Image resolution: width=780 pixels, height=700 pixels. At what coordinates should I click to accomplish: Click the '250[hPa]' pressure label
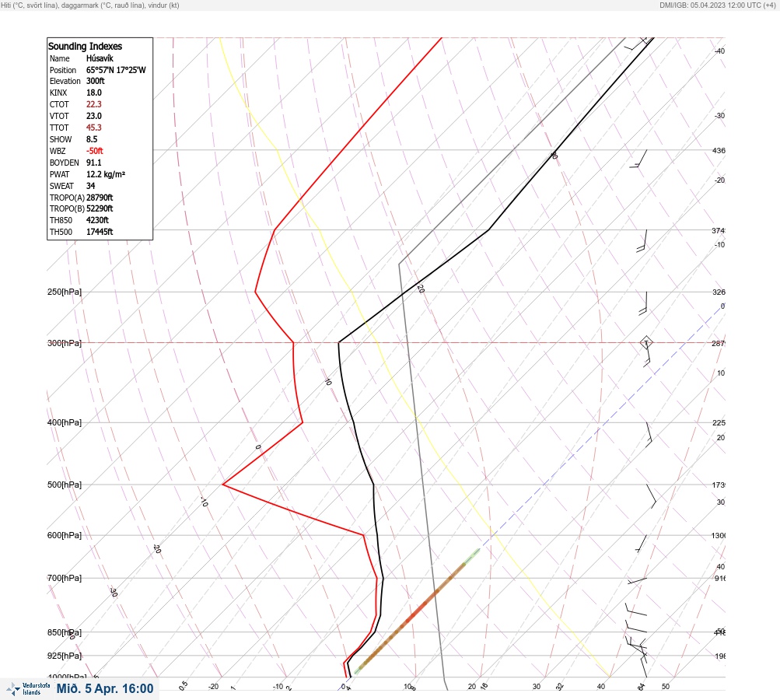[65, 292]
